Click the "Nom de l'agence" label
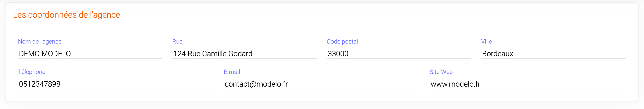The image size is (644, 109). coord(40,41)
